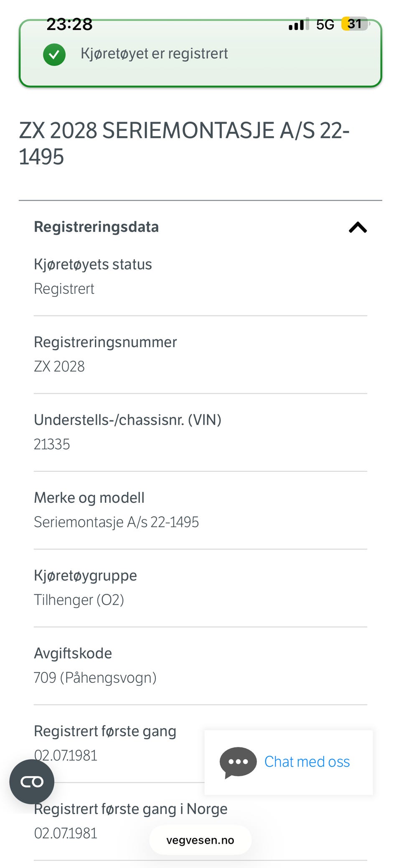Tap the VIN value 21335
The image size is (401, 868).
coord(52,444)
